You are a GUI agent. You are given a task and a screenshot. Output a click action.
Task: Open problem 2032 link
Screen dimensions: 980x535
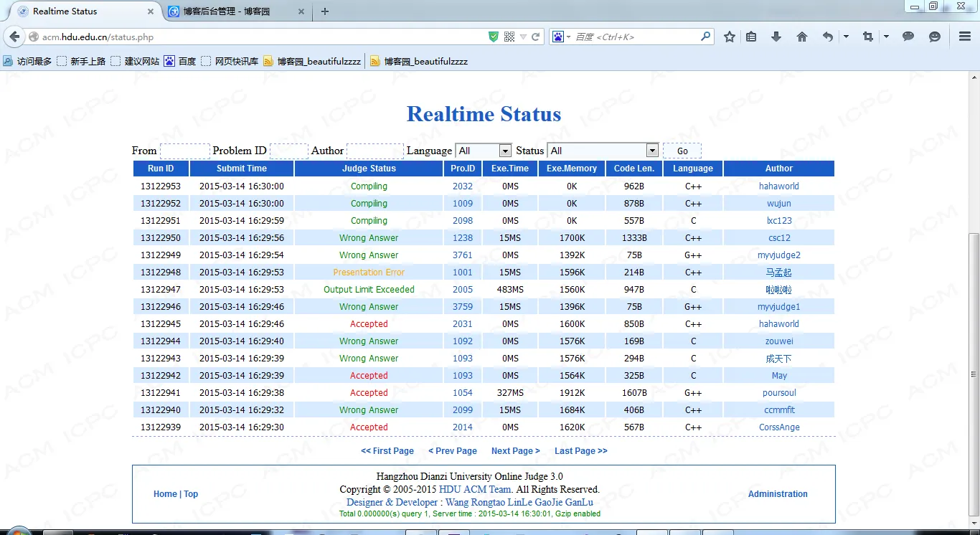463,186
